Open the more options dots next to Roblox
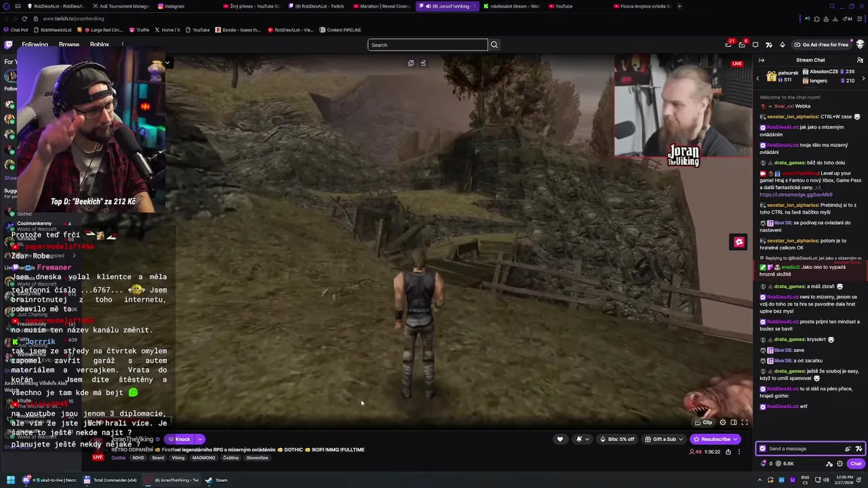 pos(123,45)
